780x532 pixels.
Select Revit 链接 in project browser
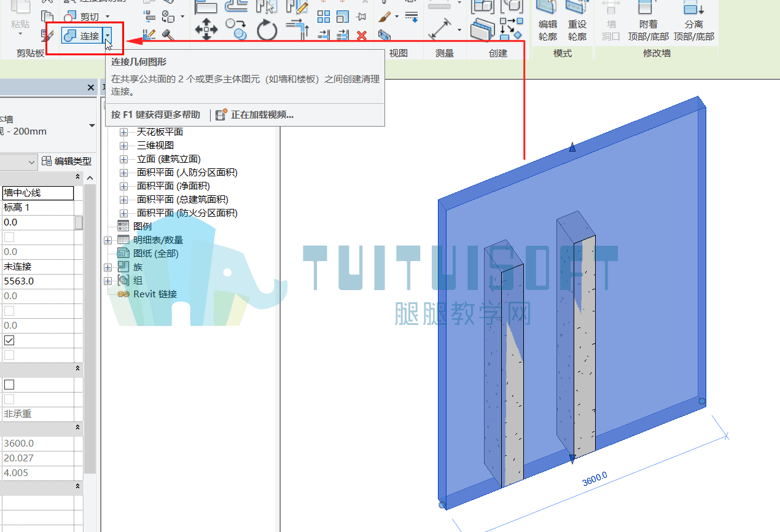click(x=155, y=294)
